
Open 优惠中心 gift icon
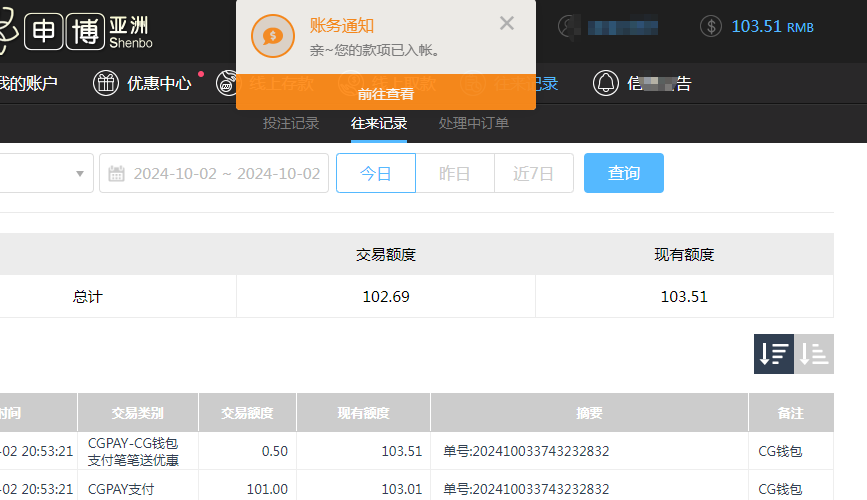(x=106, y=84)
